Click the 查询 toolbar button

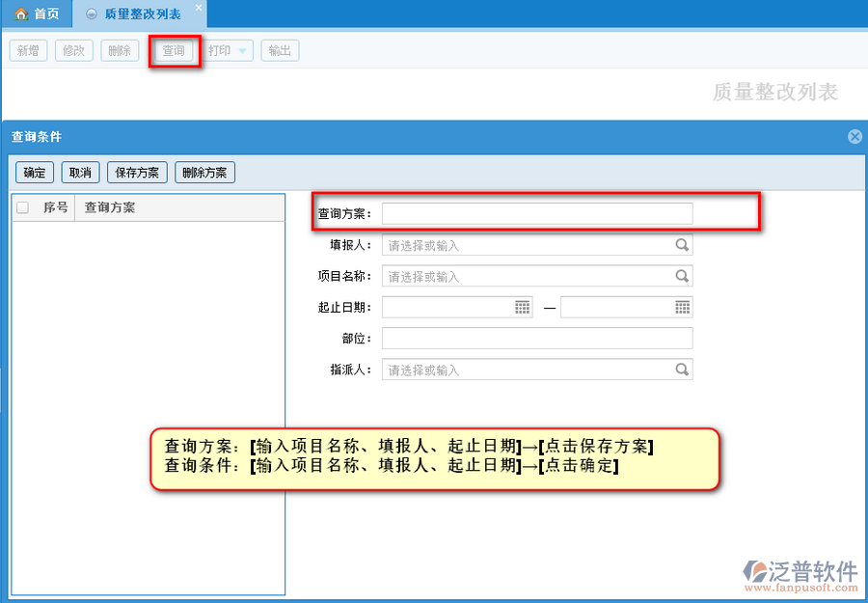point(174,51)
